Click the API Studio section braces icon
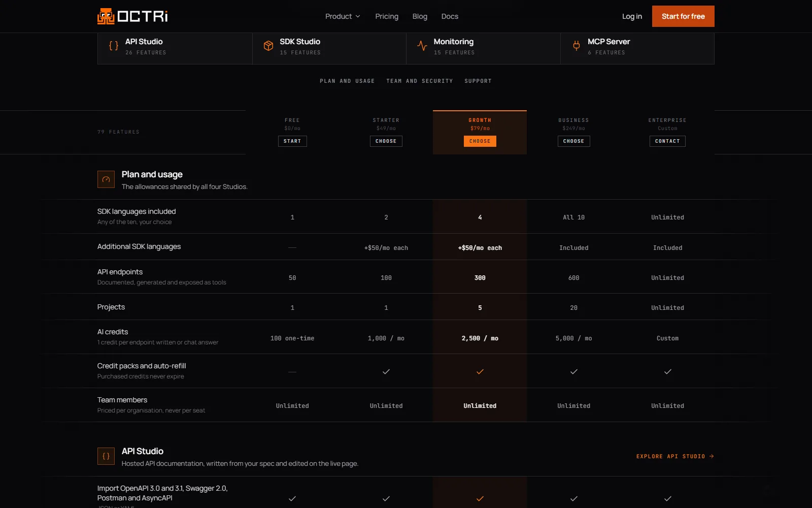 pyautogui.click(x=106, y=456)
